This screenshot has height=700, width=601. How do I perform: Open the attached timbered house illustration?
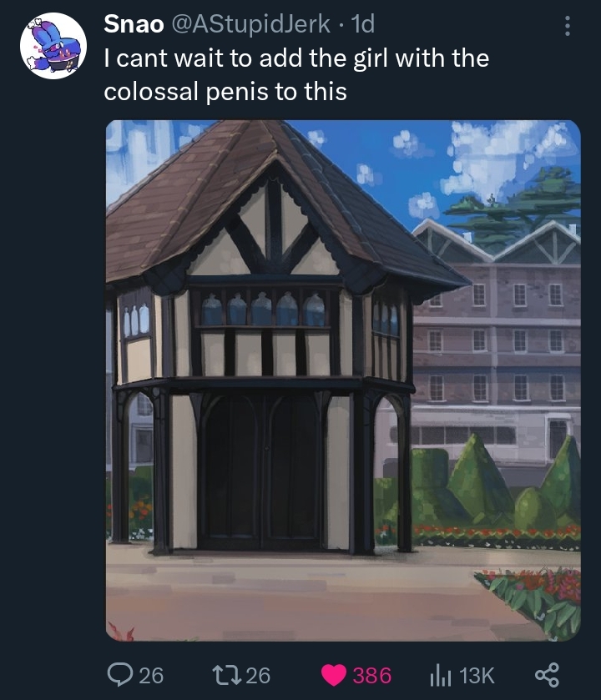click(343, 380)
